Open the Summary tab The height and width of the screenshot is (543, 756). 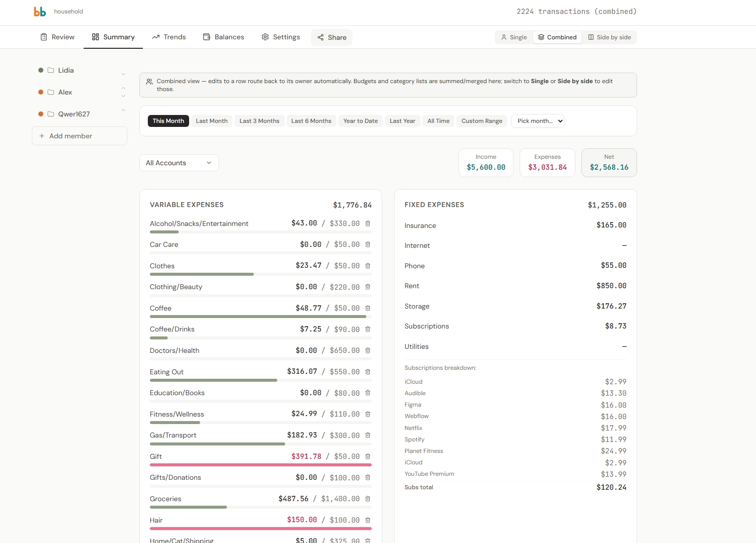(x=113, y=37)
